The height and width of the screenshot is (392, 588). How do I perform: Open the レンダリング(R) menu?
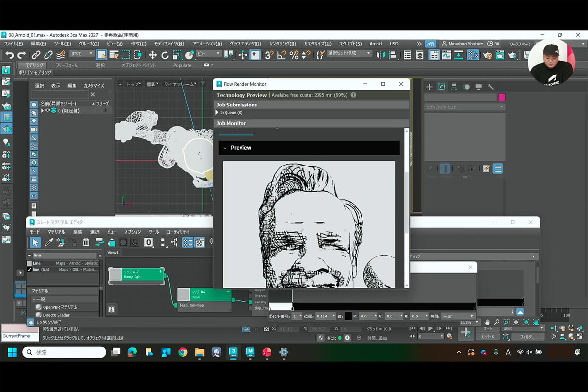click(283, 44)
